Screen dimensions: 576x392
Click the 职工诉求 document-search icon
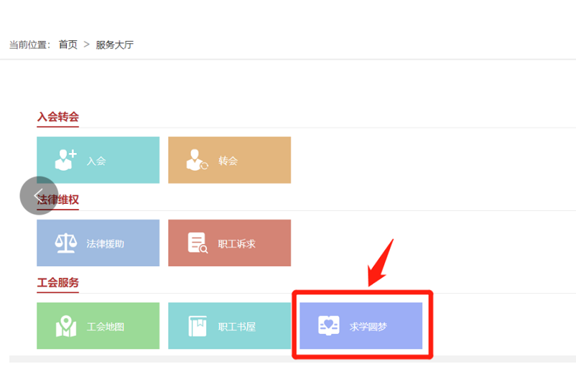pyautogui.click(x=198, y=243)
